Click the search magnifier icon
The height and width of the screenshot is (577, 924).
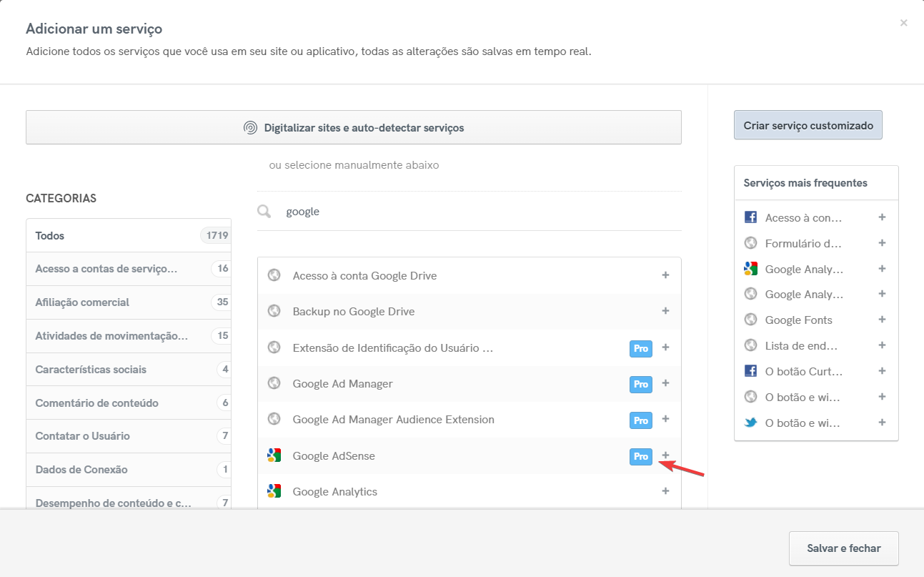coord(264,211)
